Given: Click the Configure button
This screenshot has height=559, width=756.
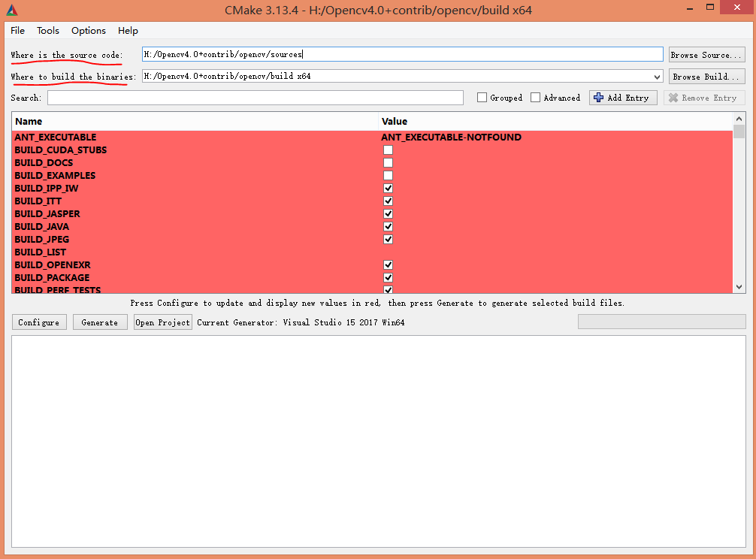Looking at the screenshot, I should click(x=38, y=322).
